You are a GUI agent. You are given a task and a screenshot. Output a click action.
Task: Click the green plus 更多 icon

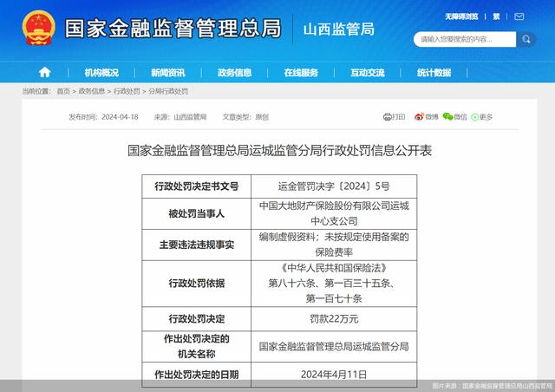point(475,117)
